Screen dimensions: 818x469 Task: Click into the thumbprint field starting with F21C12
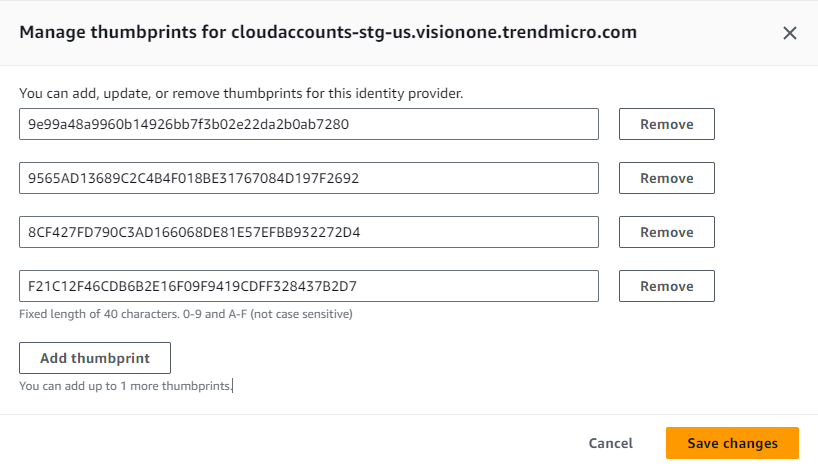[308, 287]
